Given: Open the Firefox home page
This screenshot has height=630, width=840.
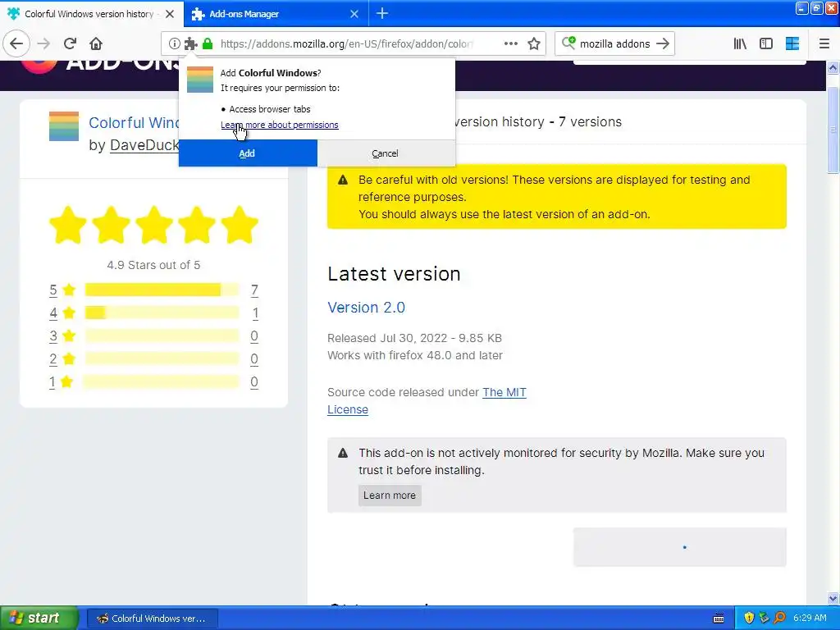Looking at the screenshot, I should pyautogui.click(x=96, y=43).
